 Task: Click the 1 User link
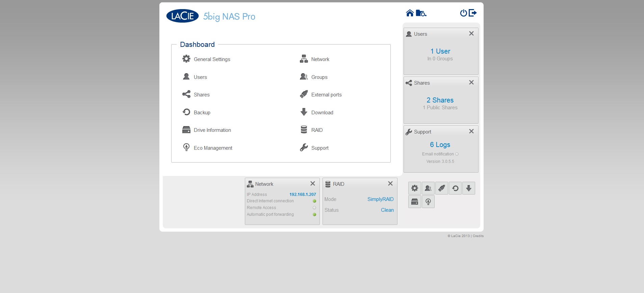440,51
